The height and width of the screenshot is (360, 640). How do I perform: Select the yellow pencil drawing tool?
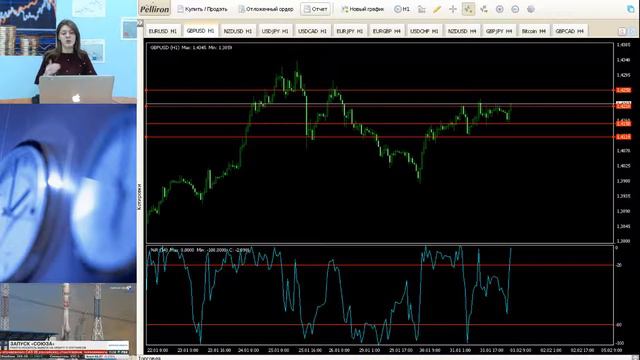click(437, 9)
